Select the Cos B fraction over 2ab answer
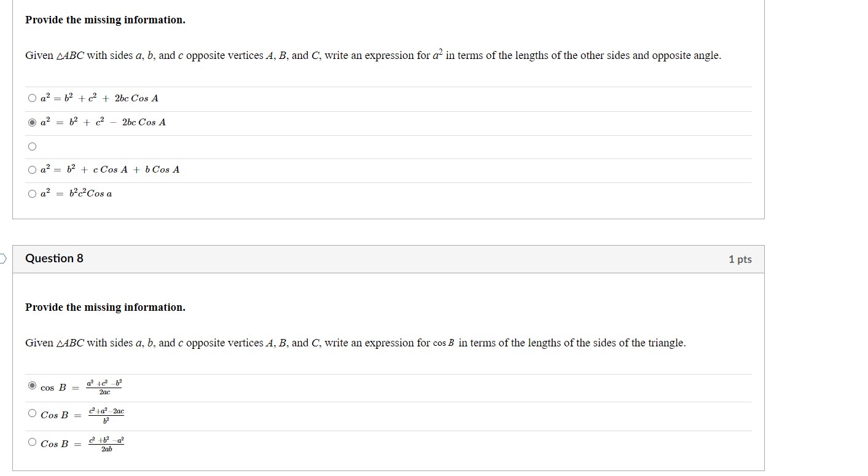Image resolution: width=868 pixels, height=476 pixels. tap(31, 441)
